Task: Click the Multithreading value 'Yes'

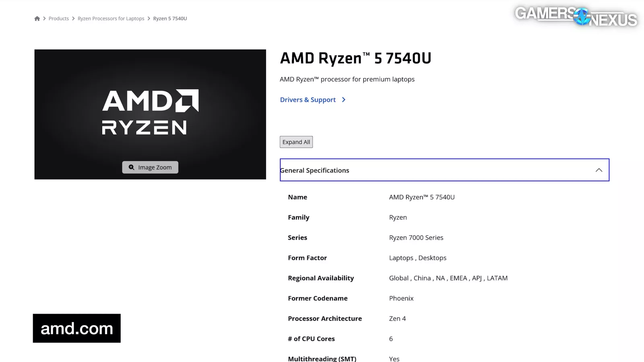Action: click(x=394, y=359)
